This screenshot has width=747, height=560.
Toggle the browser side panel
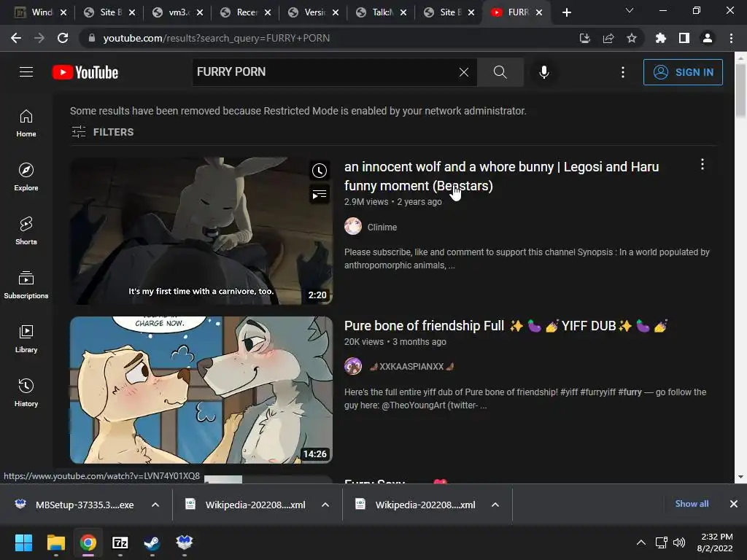[x=684, y=38]
